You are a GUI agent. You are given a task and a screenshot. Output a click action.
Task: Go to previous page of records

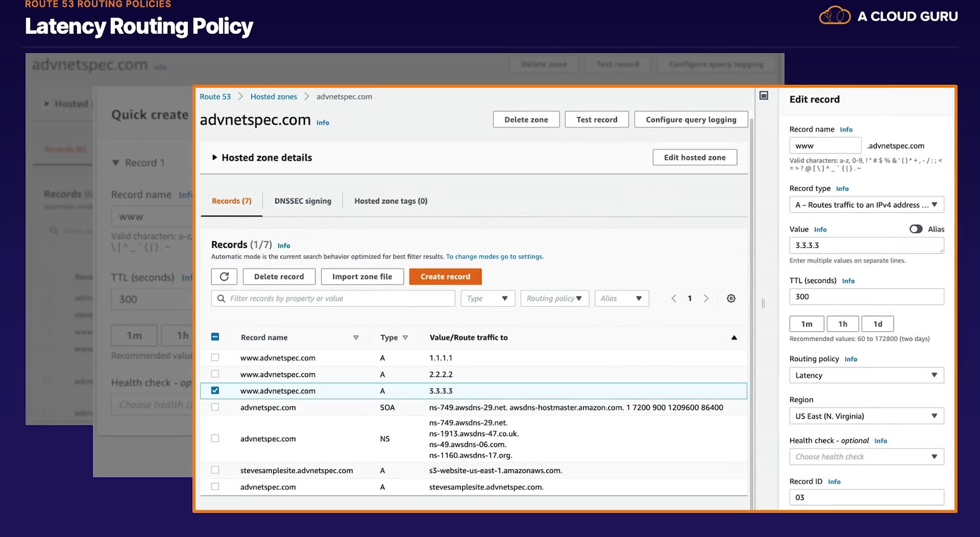[x=674, y=299]
